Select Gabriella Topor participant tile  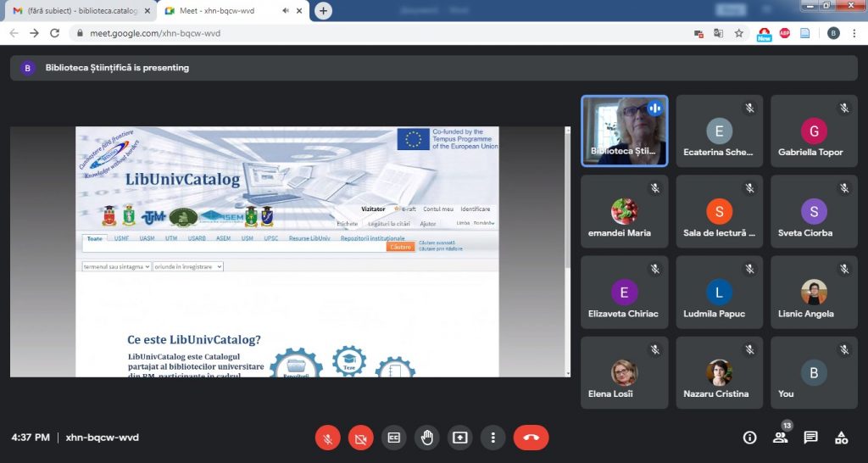click(814, 131)
